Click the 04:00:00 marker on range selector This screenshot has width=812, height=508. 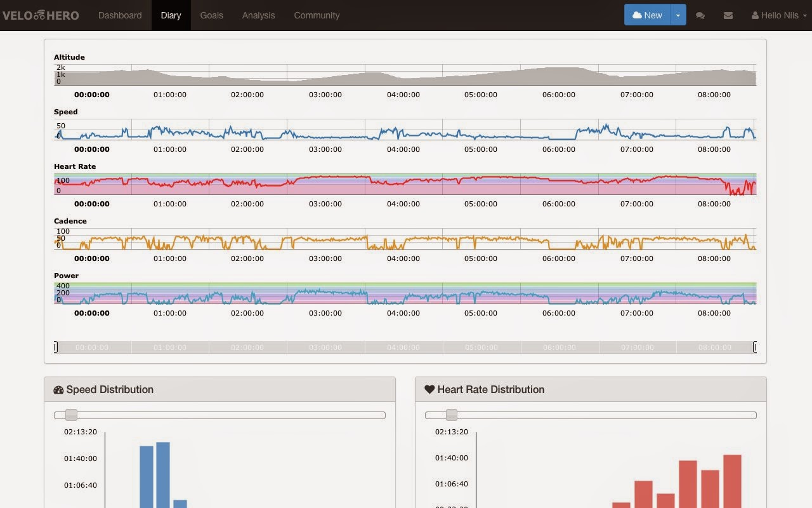403,347
